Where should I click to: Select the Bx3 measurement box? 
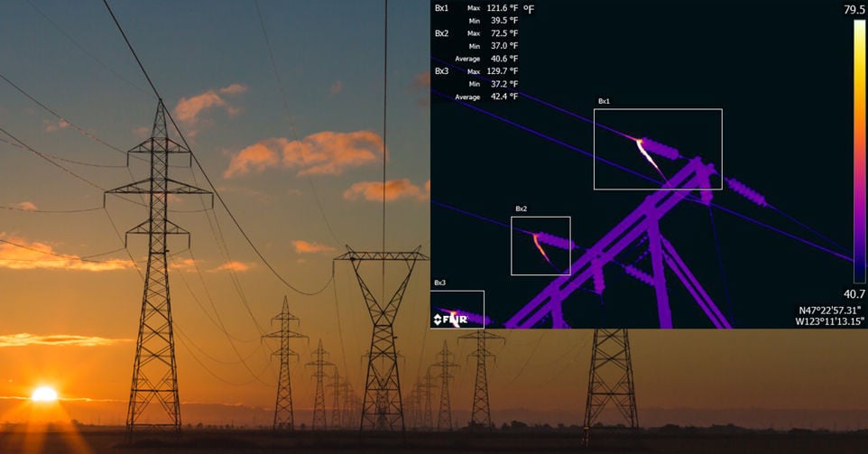pyautogui.click(x=457, y=309)
